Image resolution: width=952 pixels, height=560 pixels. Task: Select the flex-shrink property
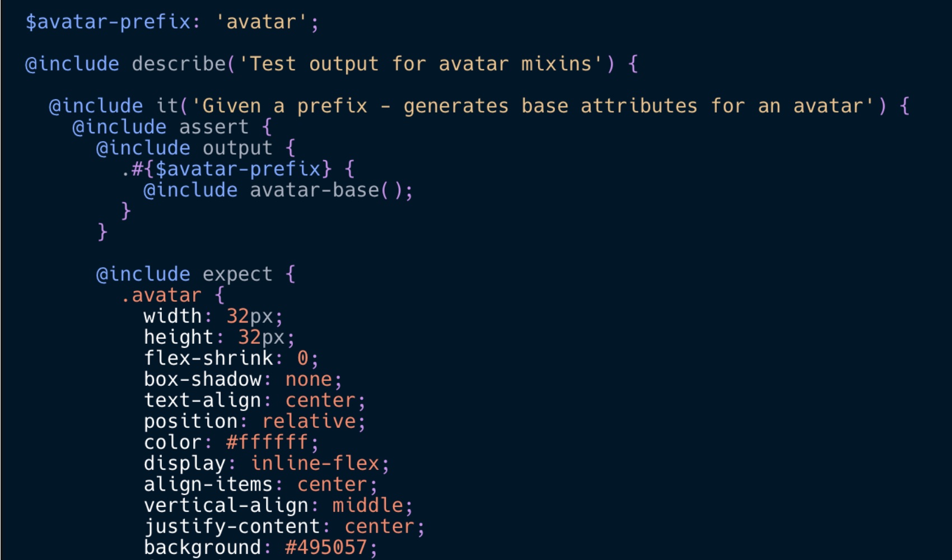[x=208, y=358]
